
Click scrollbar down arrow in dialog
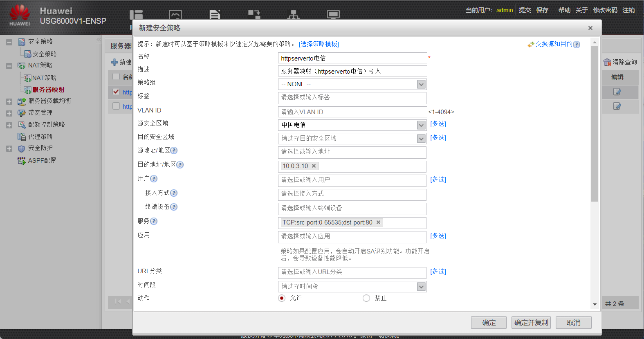(595, 305)
